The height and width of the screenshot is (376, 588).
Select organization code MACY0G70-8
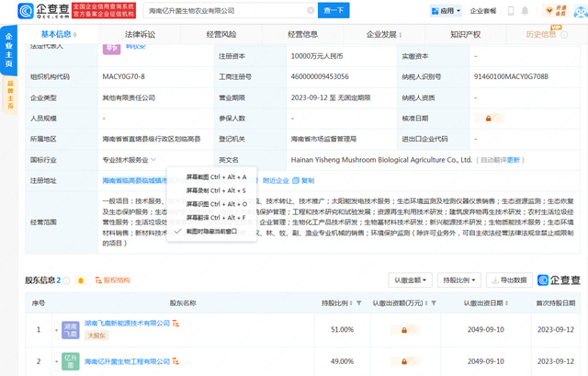124,76
